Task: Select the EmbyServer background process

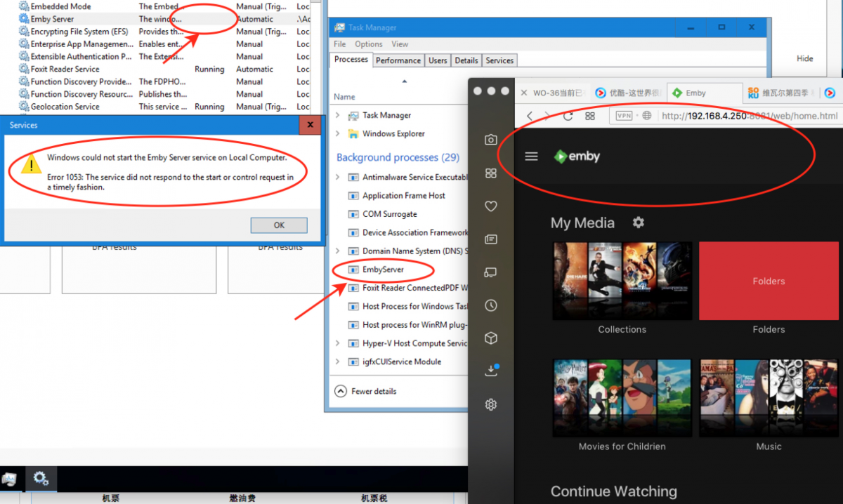Action: point(383,270)
